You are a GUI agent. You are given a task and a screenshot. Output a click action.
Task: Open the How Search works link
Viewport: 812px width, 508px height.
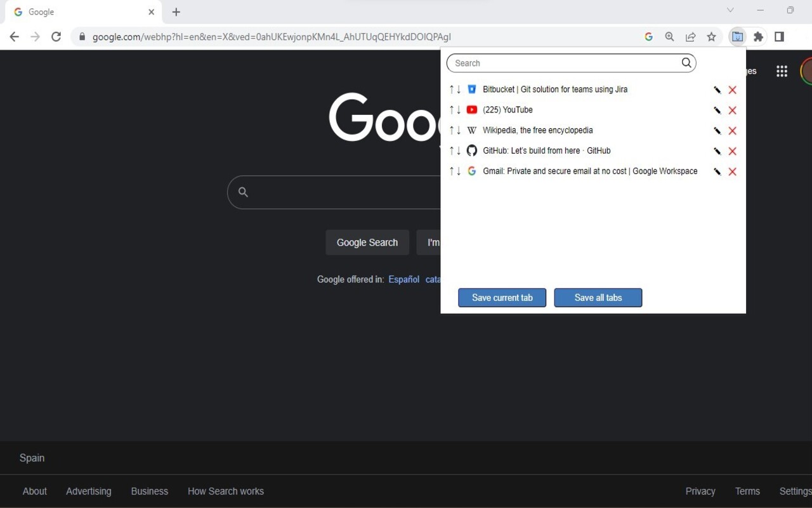tap(226, 491)
